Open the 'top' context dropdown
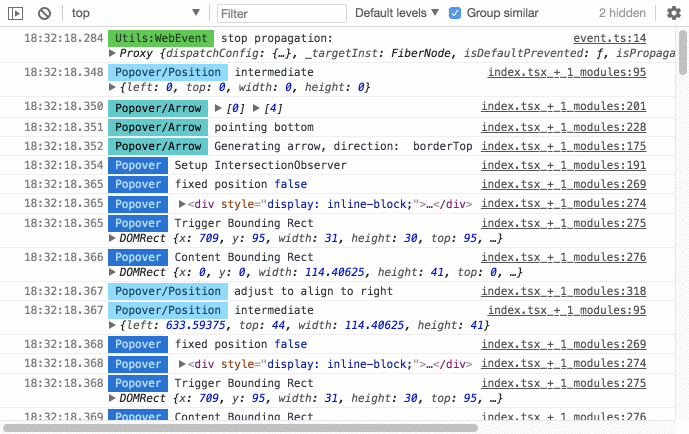689x434 pixels. pos(136,13)
